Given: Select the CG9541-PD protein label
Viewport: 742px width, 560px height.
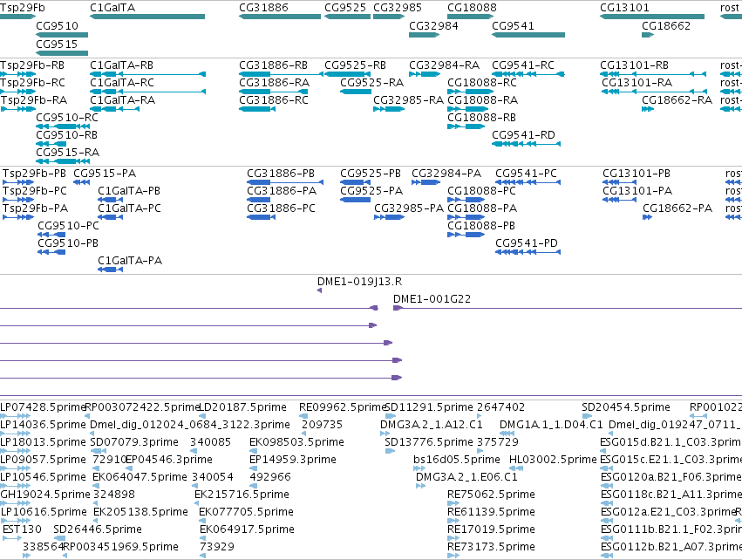Looking at the screenshot, I should click(x=527, y=242).
